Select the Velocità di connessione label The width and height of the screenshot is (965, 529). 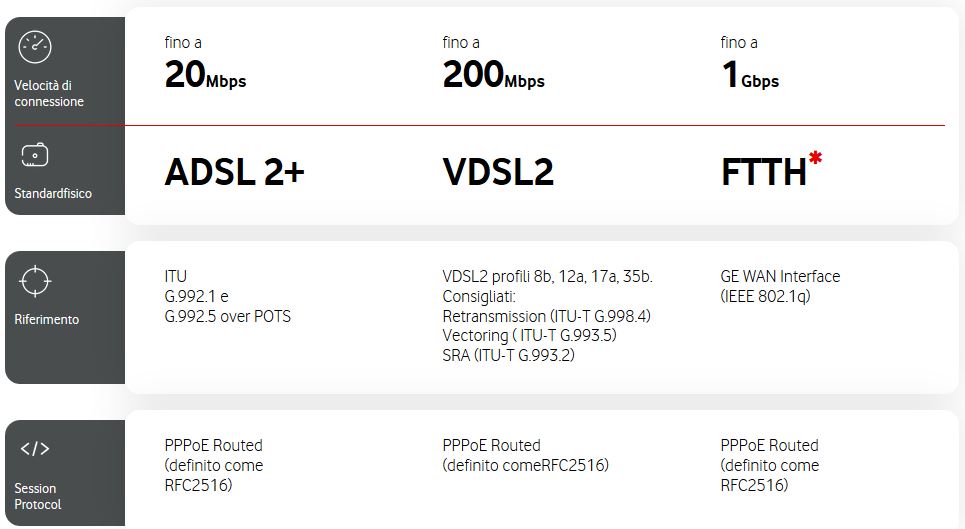coord(49,93)
